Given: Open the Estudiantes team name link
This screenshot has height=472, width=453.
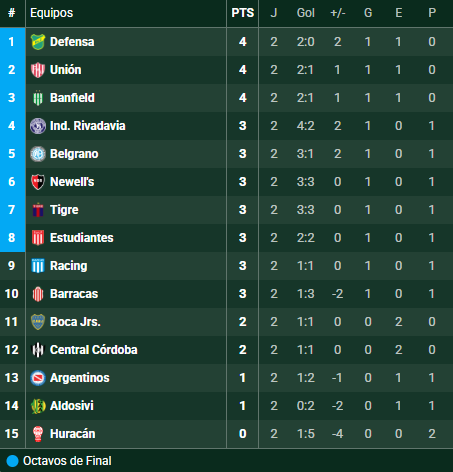Looking at the screenshot, I should [x=82, y=238].
